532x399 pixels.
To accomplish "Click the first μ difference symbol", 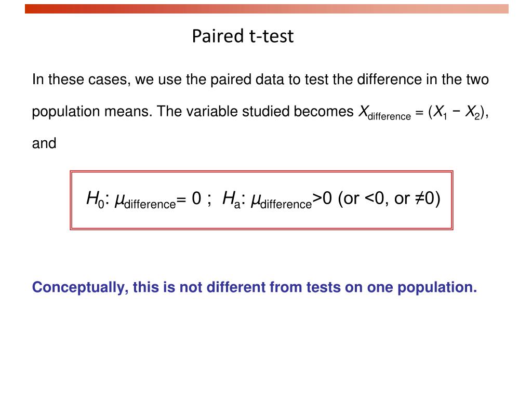I will click(x=145, y=201).
